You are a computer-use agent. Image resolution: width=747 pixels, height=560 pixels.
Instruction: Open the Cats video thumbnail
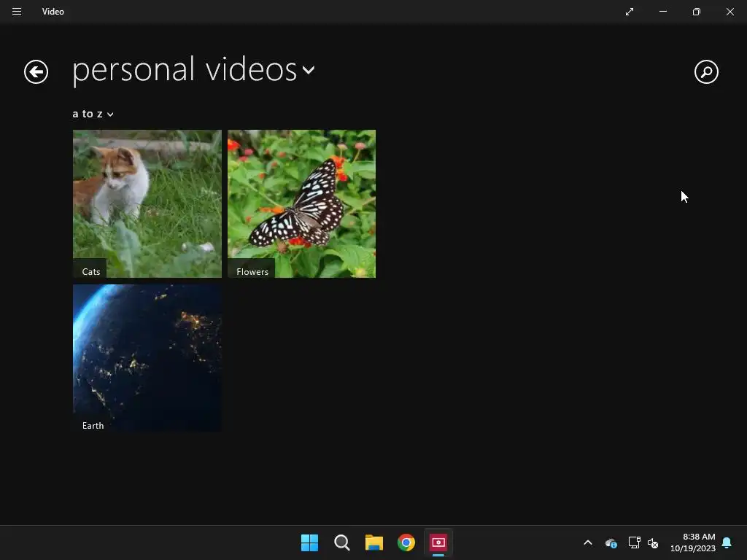pyautogui.click(x=147, y=204)
